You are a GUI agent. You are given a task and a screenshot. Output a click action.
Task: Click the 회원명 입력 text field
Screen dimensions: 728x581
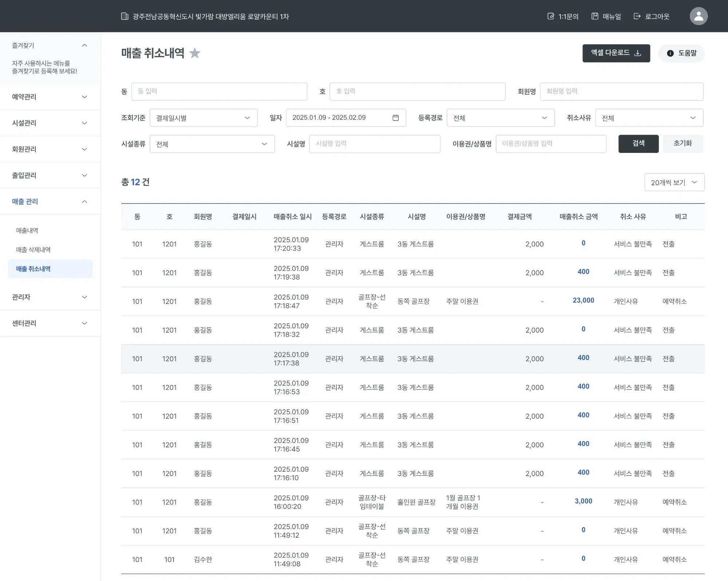coord(621,91)
